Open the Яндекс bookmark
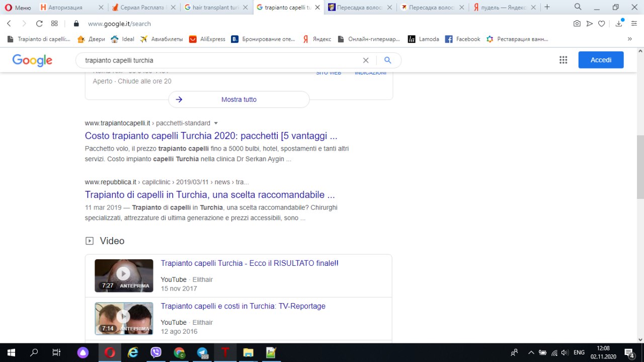The height and width of the screenshot is (362, 644). point(316,39)
